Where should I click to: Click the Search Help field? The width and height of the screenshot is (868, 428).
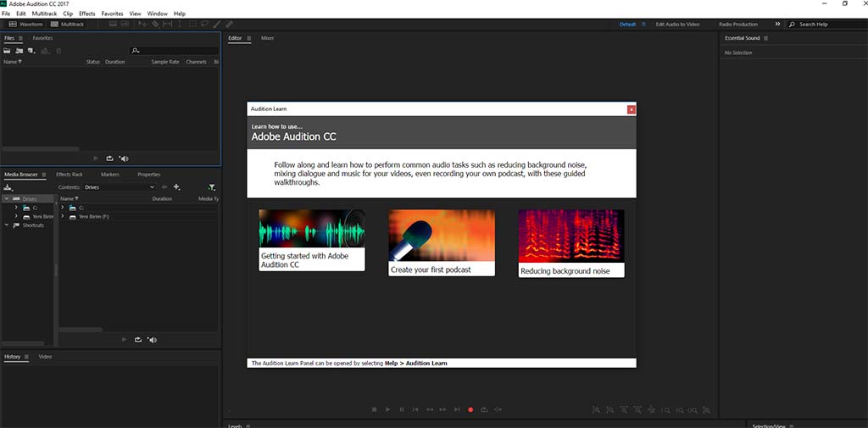827,25
